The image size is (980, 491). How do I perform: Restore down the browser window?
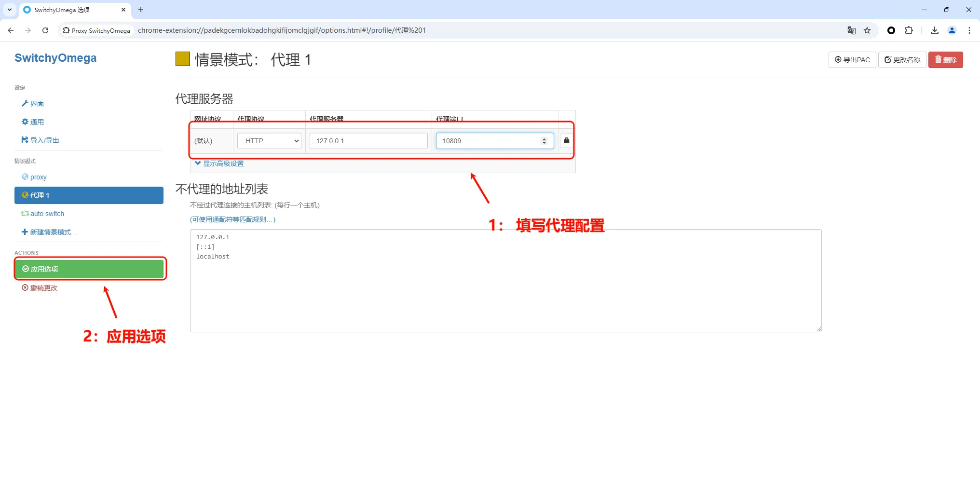point(947,10)
